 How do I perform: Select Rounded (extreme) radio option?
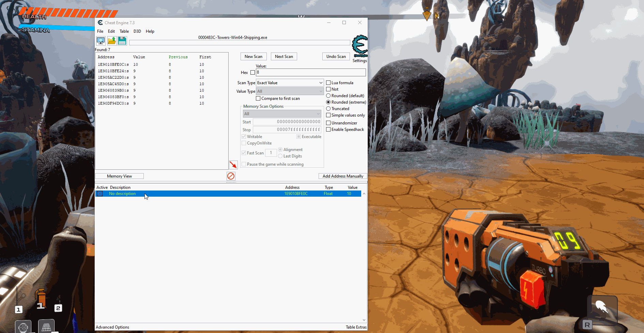coord(328,102)
